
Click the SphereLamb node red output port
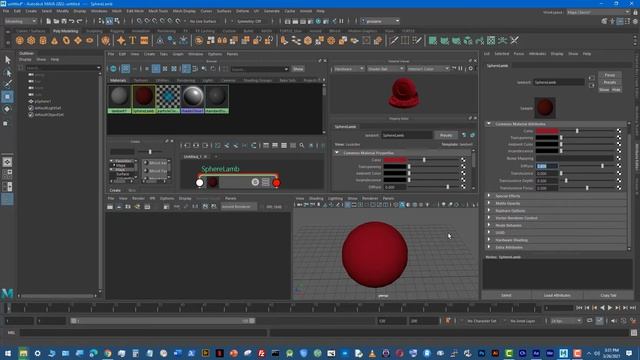tap(276, 183)
